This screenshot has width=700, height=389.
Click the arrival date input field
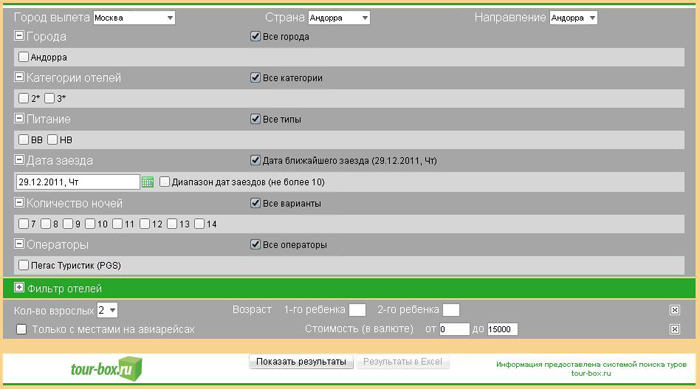tap(78, 182)
